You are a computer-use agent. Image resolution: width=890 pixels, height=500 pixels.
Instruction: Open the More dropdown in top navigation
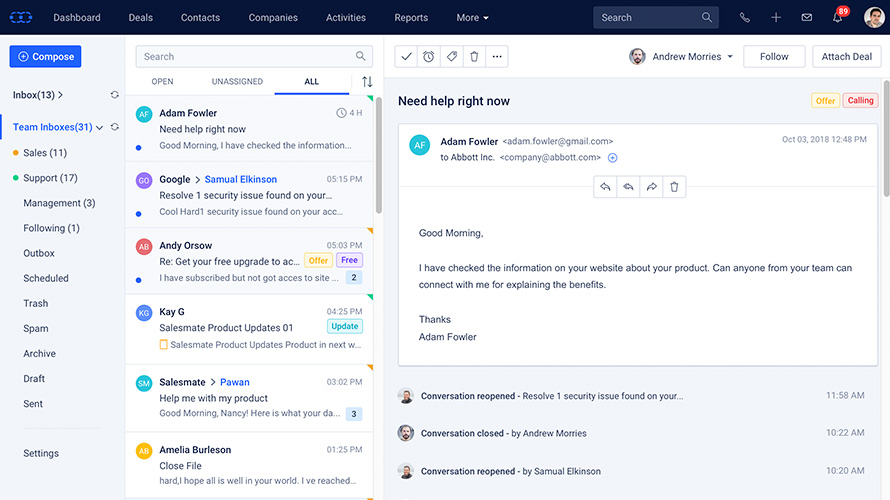click(x=472, y=18)
